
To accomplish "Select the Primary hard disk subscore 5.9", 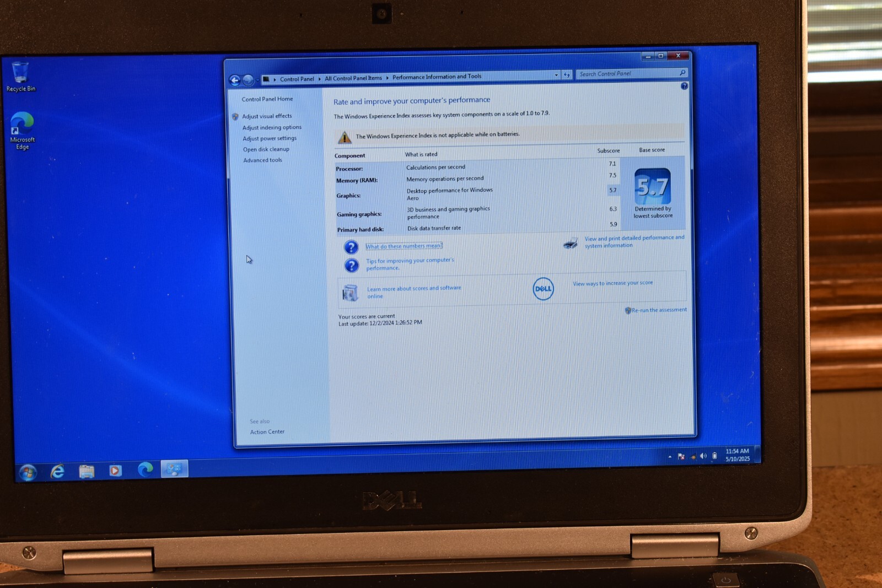I will tap(614, 224).
